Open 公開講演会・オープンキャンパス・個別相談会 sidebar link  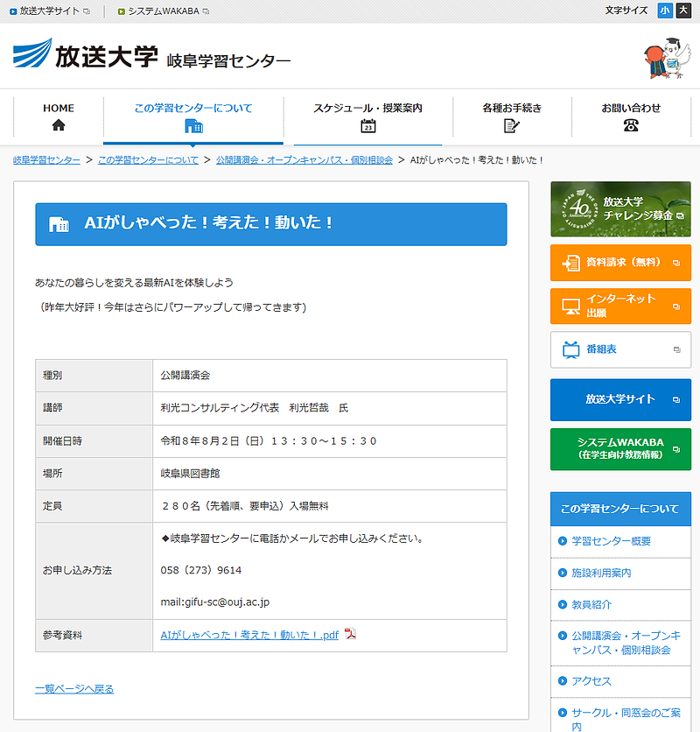tap(626, 643)
